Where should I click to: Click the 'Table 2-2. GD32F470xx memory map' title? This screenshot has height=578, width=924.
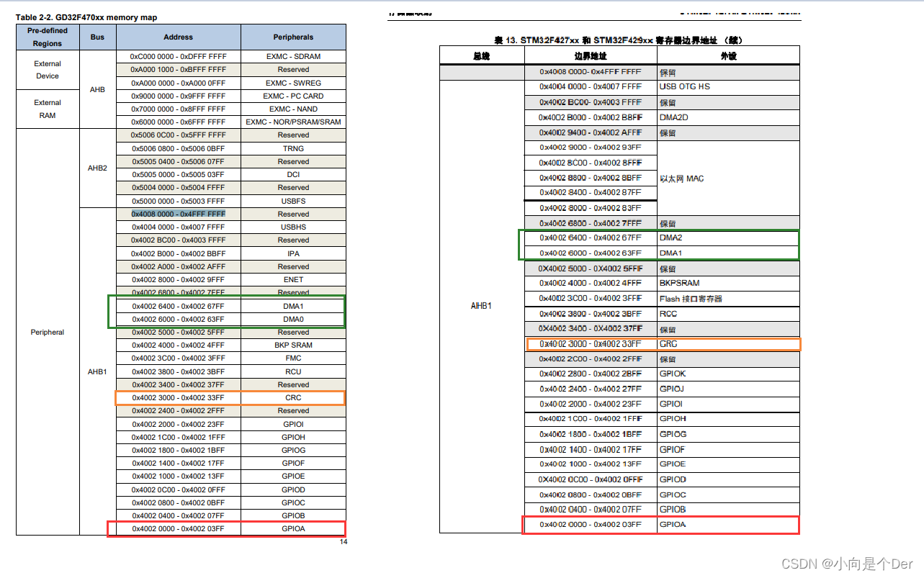(x=86, y=17)
